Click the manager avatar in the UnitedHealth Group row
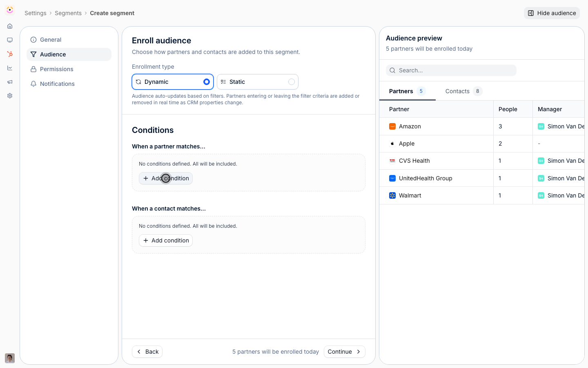The image size is (588, 368). [541, 178]
